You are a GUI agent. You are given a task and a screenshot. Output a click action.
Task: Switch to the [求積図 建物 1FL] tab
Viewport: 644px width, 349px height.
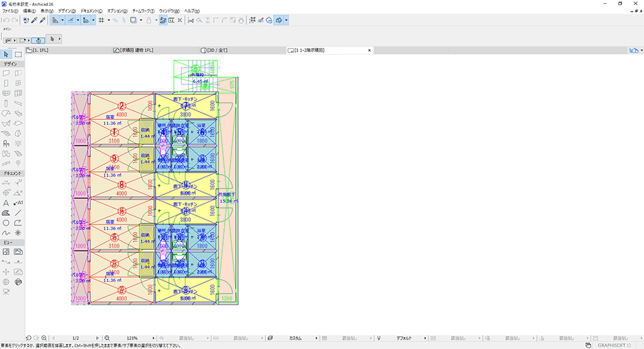(x=155, y=50)
